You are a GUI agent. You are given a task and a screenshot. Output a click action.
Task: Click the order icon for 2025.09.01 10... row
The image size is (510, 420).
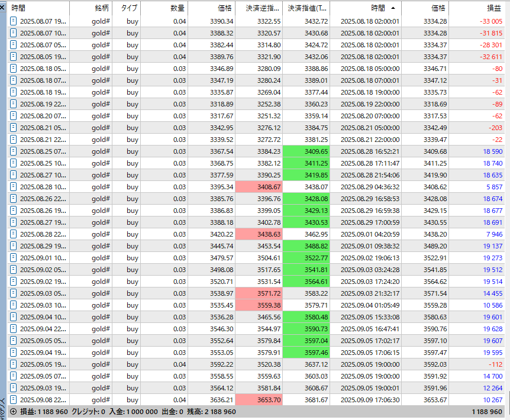pyautogui.click(x=14, y=258)
